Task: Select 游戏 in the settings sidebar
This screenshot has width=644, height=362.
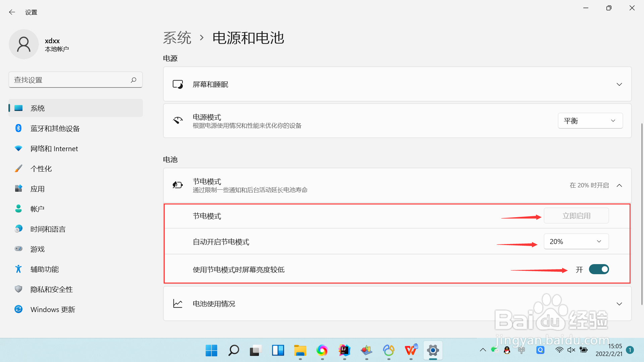Action: 38,249
